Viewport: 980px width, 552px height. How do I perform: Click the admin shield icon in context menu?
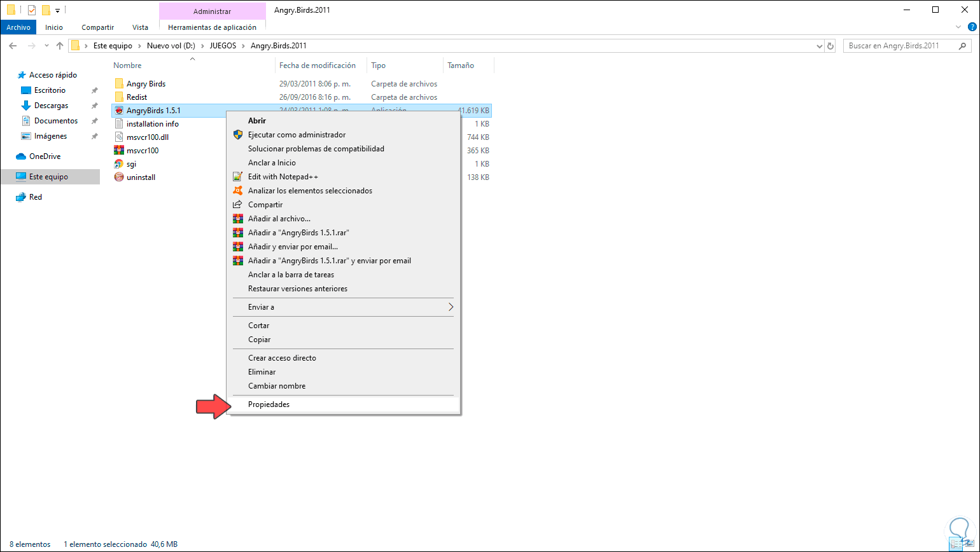(238, 135)
